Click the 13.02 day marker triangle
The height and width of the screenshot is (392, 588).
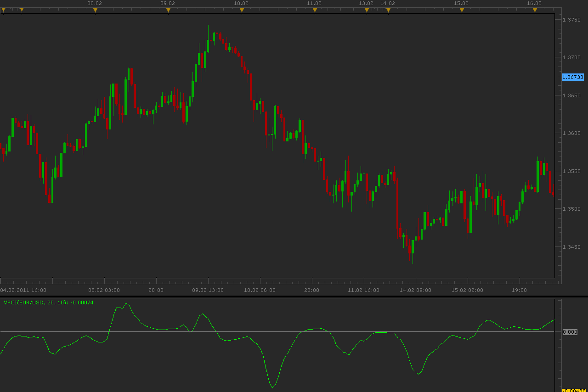click(367, 10)
